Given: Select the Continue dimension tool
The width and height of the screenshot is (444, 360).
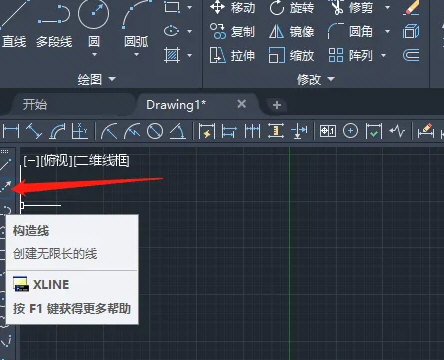Looking at the screenshot, I should (252, 131).
